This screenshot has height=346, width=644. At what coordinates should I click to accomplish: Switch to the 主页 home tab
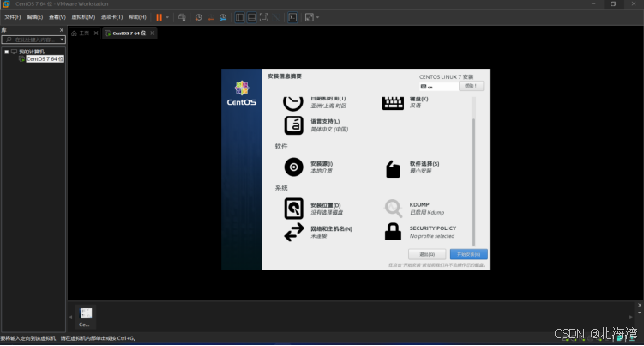point(81,33)
